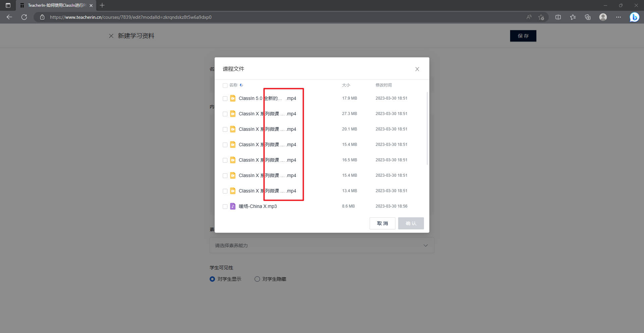
Task: Click video icon of the 13.4 MB file
Action: click(233, 191)
